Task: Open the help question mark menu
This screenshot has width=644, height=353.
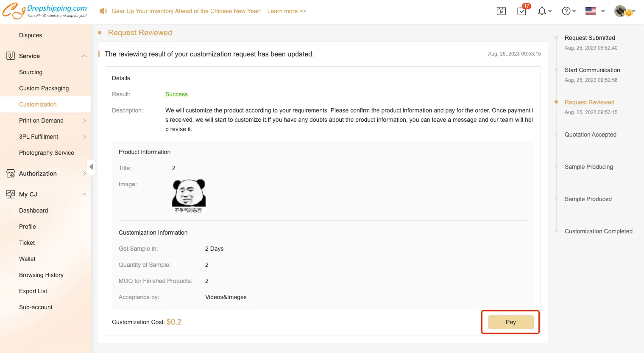Action: pyautogui.click(x=566, y=11)
